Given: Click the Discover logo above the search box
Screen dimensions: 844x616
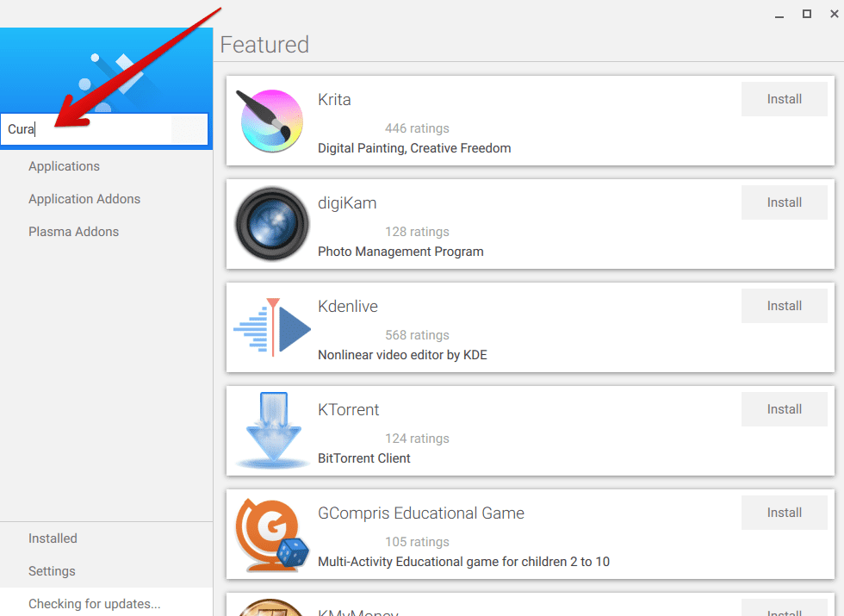Looking at the screenshot, I should pos(110,81).
